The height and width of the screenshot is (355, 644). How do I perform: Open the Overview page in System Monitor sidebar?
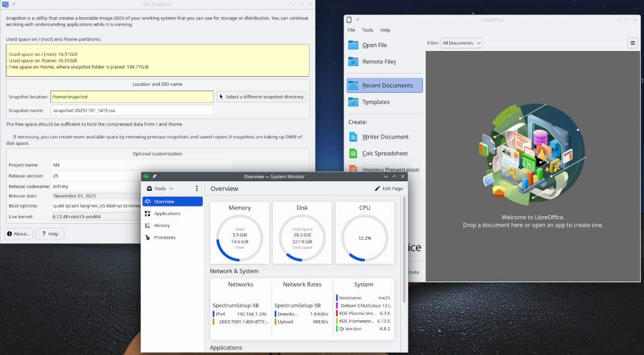(x=172, y=202)
